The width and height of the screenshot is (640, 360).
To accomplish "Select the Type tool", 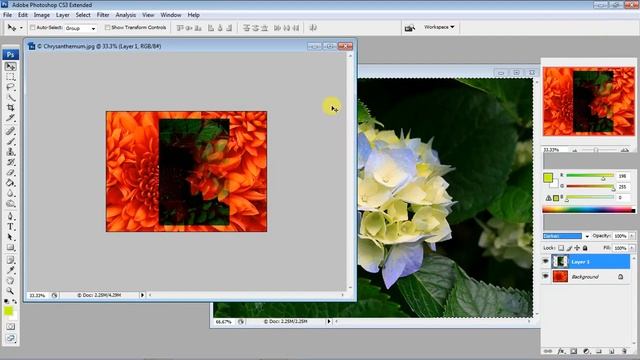I will coord(11,227).
